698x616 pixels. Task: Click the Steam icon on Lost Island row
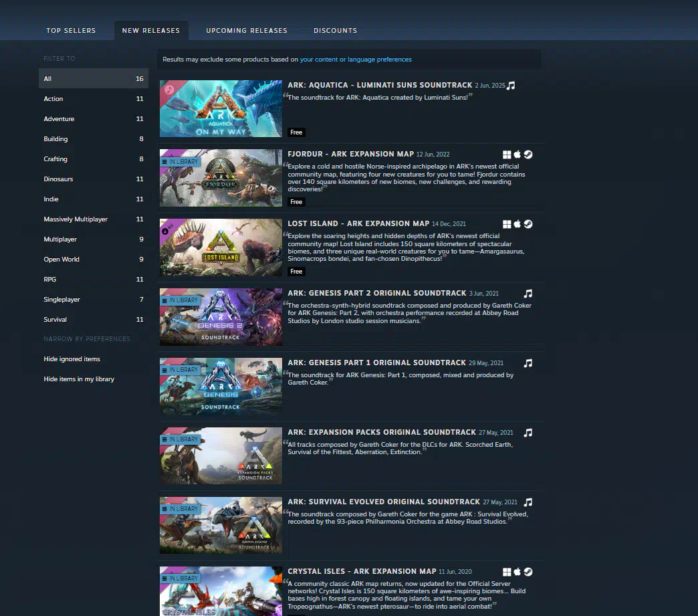pyautogui.click(x=528, y=224)
